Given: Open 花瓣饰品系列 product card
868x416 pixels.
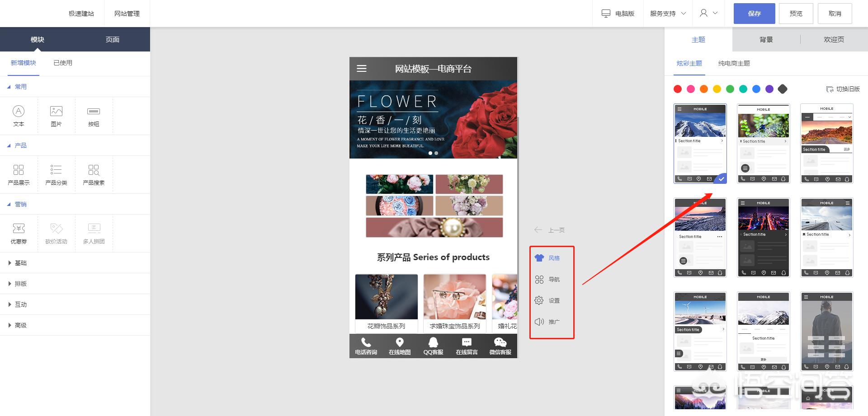Looking at the screenshot, I should (387, 303).
